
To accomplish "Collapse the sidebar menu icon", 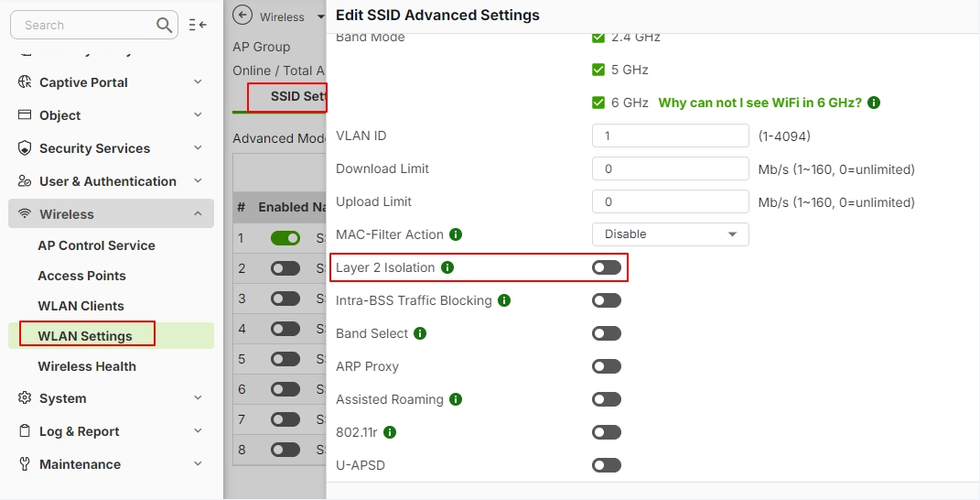I will click(198, 25).
